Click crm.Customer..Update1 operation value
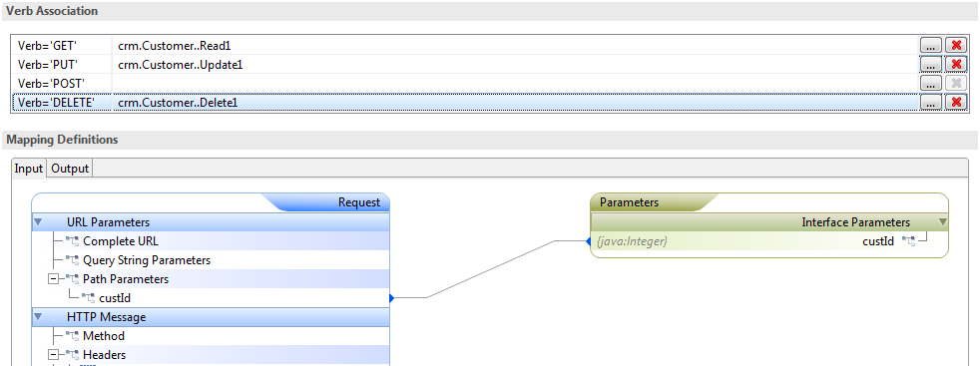Image resolution: width=980 pixels, height=366 pixels. (x=180, y=65)
